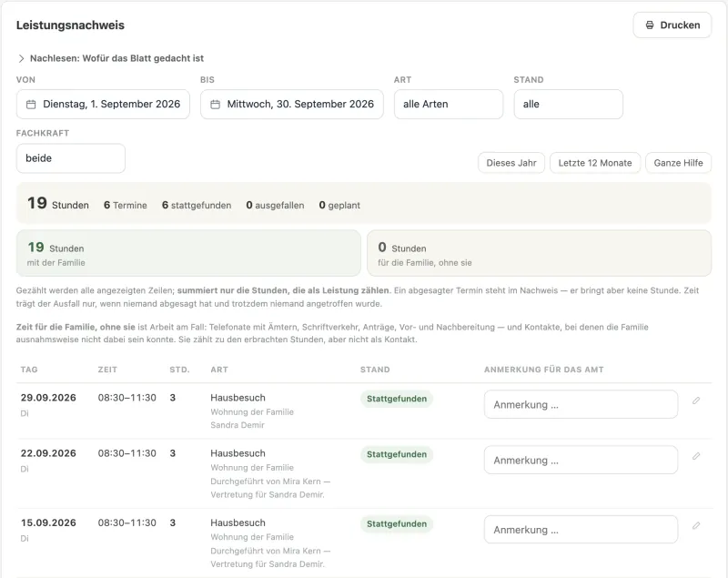This screenshot has width=728, height=578.
Task: Click the Stattgefunden badge for 29.09.2026
Action: [397, 399]
